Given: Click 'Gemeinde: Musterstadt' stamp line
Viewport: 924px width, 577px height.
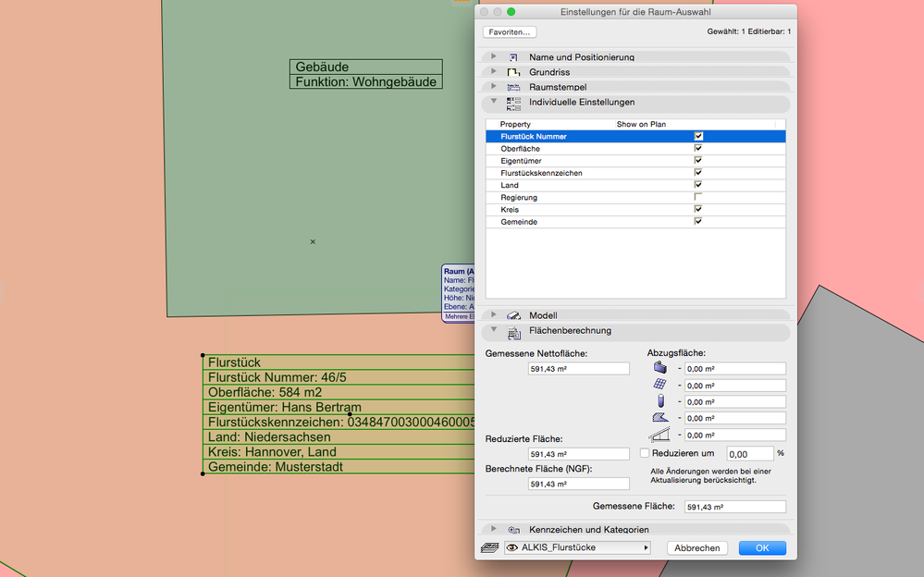Looking at the screenshot, I should 276,467.
